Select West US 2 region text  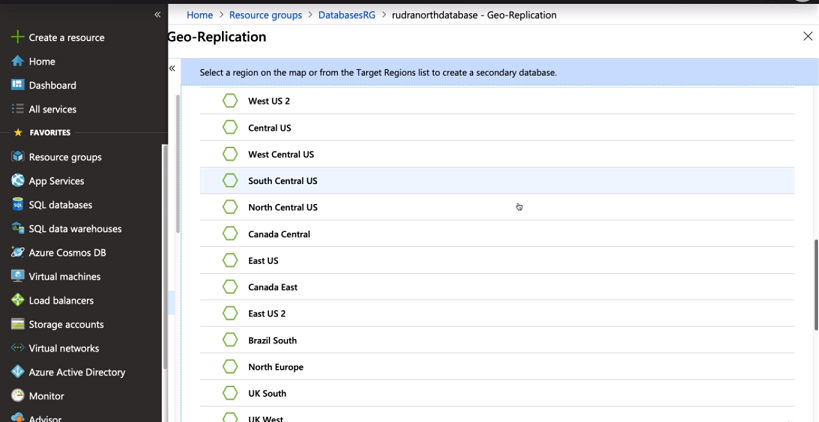tap(269, 101)
